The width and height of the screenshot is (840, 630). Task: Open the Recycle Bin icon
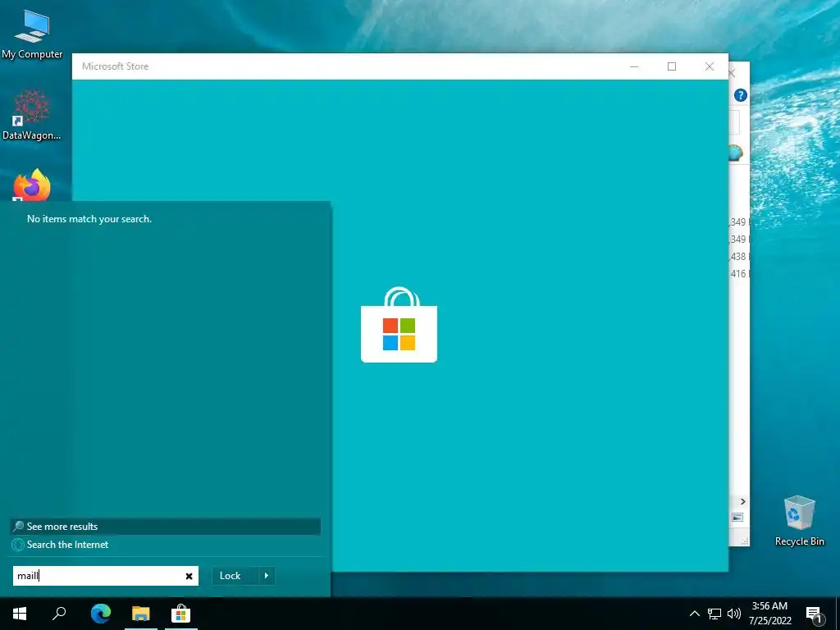click(x=799, y=520)
